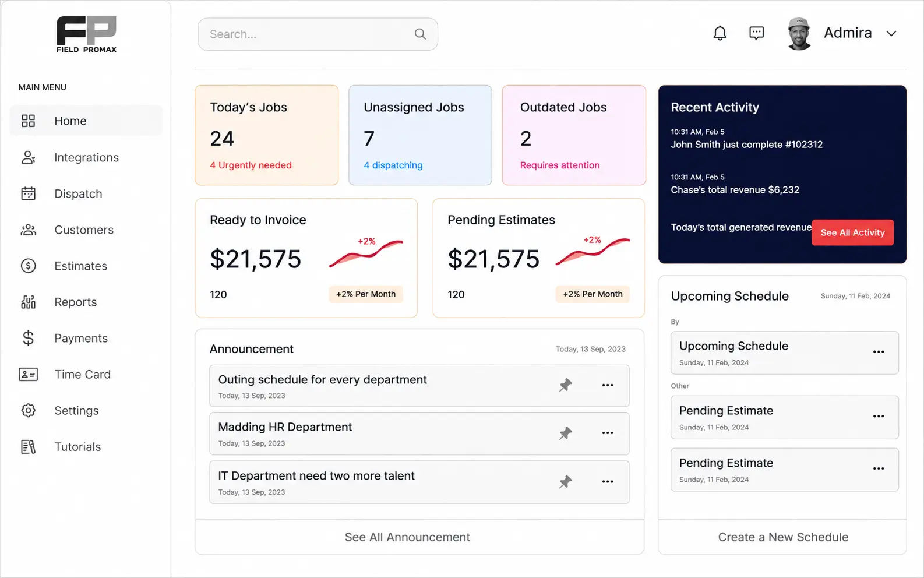The width and height of the screenshot is (924, 578).
Task: Pin the Outing schedule announcement
Action: pos(565,385)
